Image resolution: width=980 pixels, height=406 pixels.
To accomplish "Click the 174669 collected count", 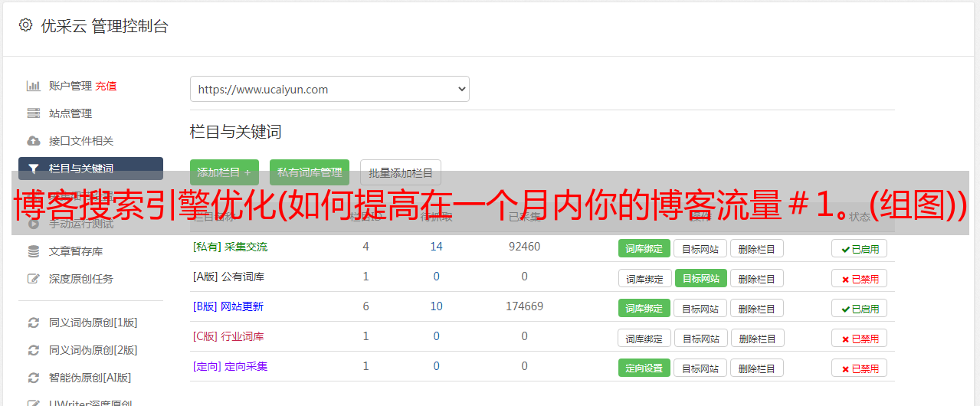I will (x=524, y=306).
